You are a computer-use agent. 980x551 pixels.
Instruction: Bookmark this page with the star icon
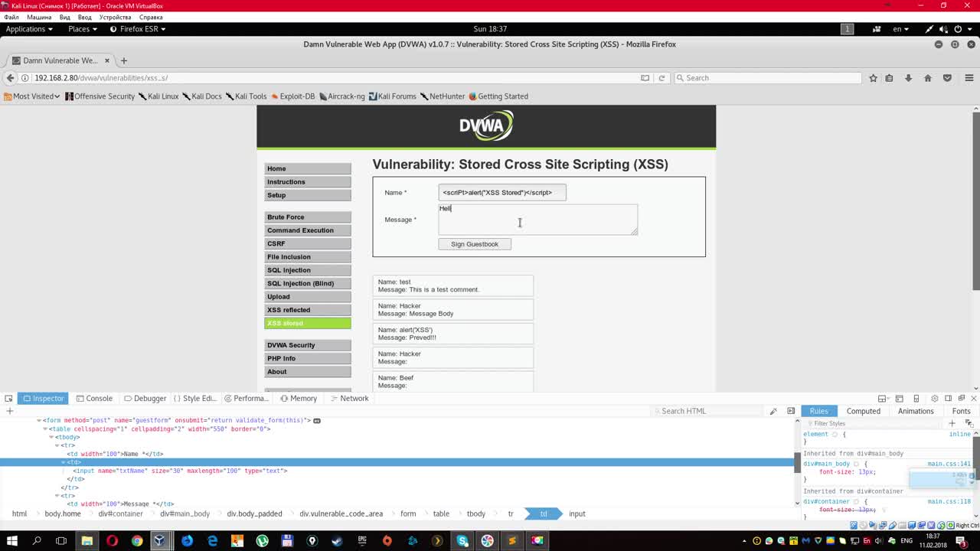click(873, 78)
